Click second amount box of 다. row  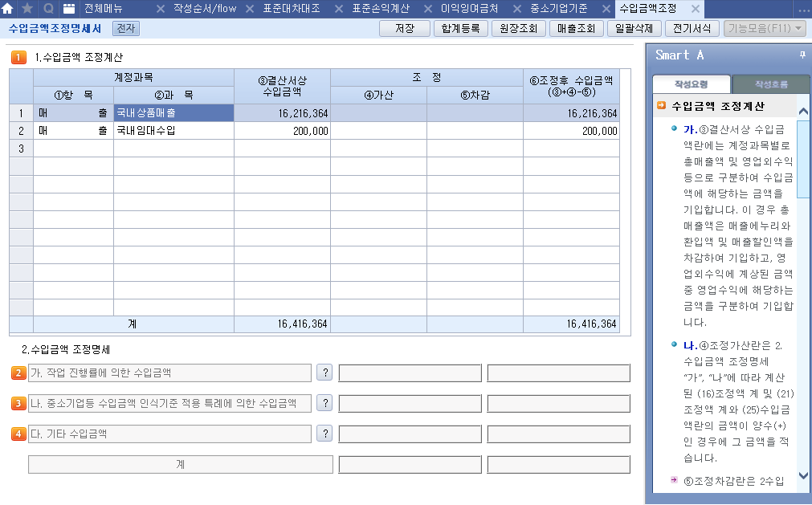tap(559, 434)
